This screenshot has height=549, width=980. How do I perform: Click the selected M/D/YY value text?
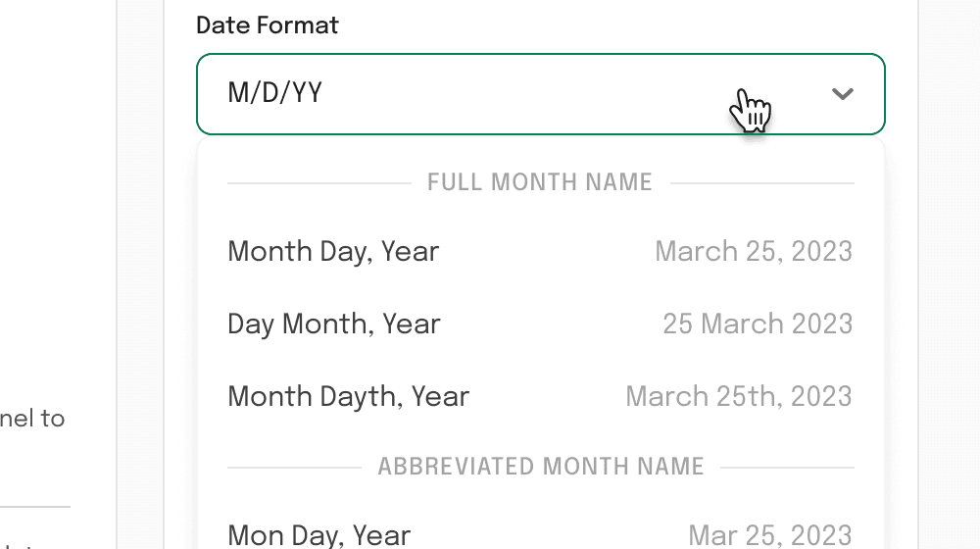pos(275,92)
